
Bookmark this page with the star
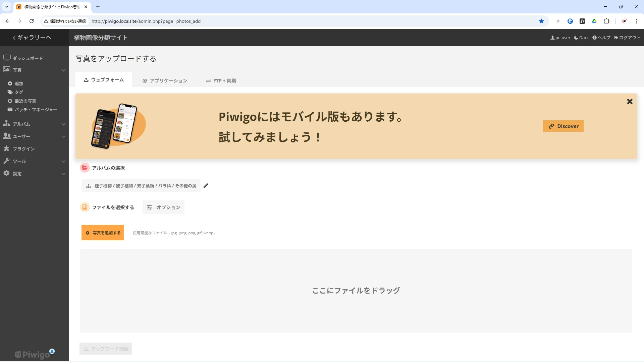[541, 21]
